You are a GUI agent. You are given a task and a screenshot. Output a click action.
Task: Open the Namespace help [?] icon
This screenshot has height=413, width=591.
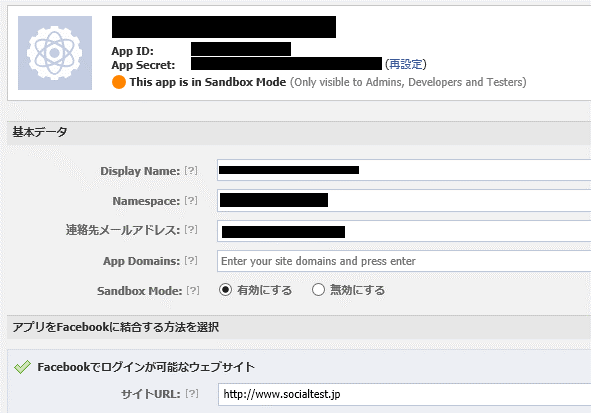[191, 201]
